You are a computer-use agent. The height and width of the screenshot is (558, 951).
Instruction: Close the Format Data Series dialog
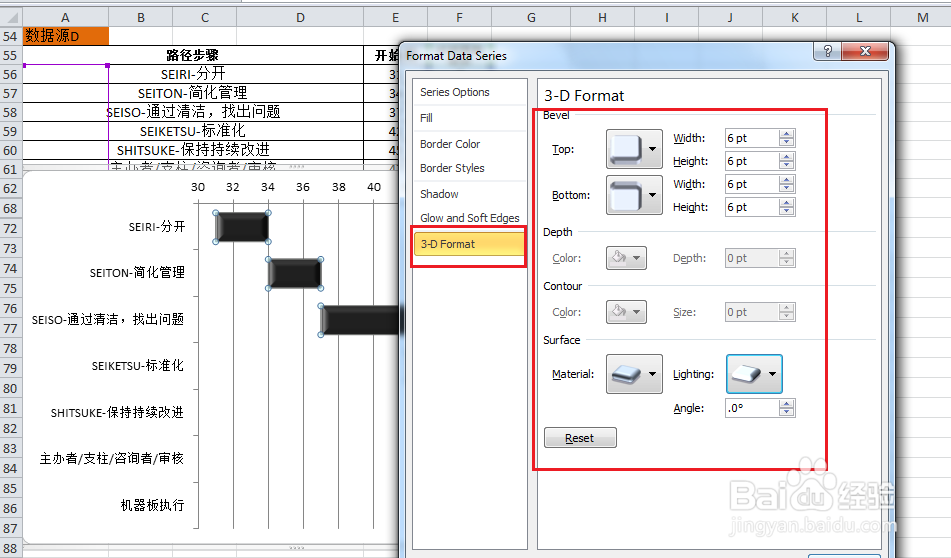[865, 51]
